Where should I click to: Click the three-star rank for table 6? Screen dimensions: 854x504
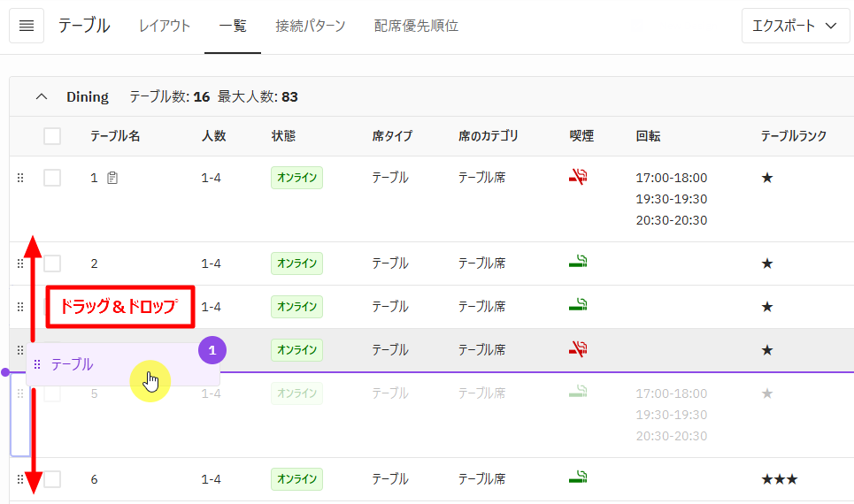(779, 479)
